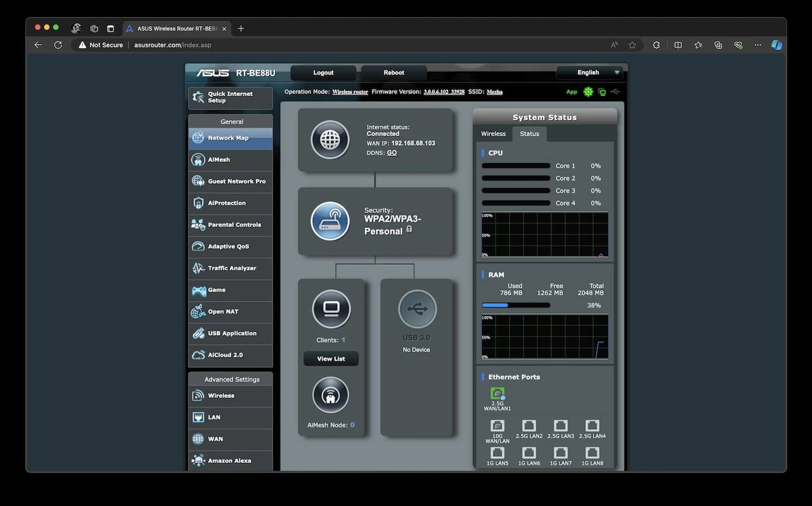Select Network Map in sidebar

[x=230, y=138]
